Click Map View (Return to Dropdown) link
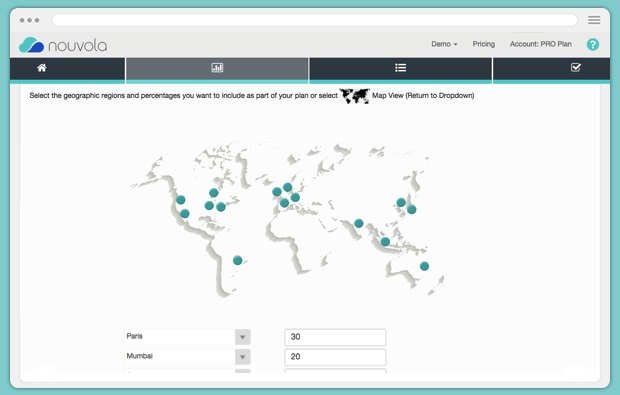Screen dimensions: 620x395 (423, 95)
